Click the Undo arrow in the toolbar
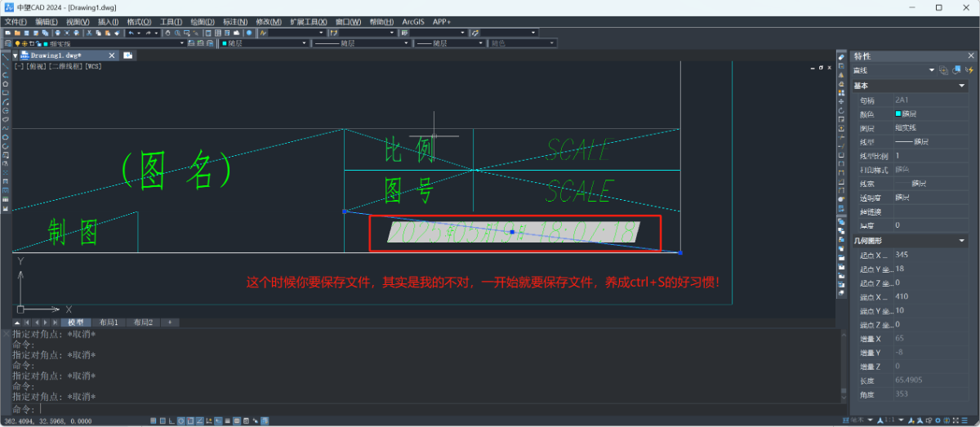 tap(130, 33)
